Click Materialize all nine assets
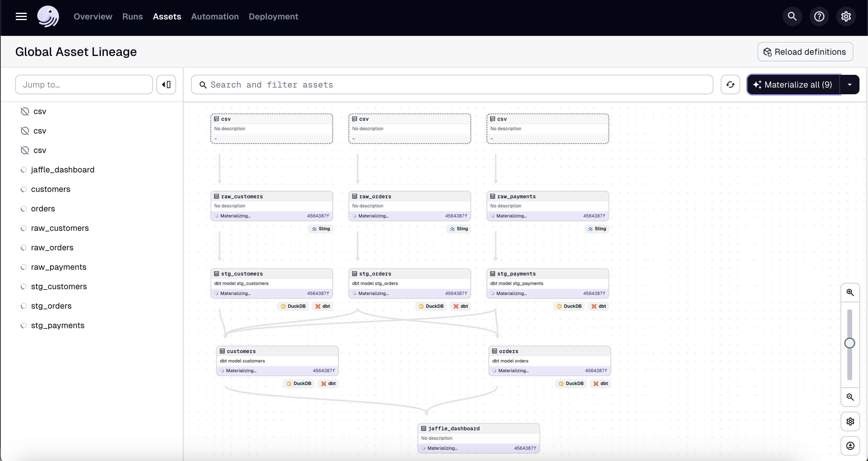The image size is (868, 461). (x=793, y=84)
